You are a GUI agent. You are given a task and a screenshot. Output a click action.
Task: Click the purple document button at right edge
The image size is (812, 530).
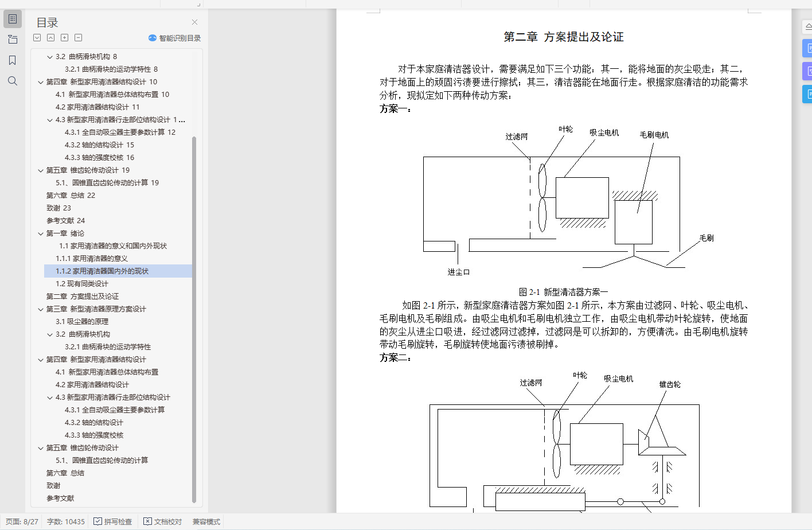(808, 71)
